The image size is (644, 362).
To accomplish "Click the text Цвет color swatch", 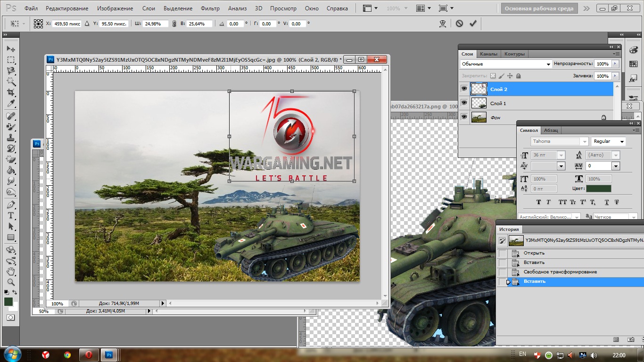I will coord(598,189).
